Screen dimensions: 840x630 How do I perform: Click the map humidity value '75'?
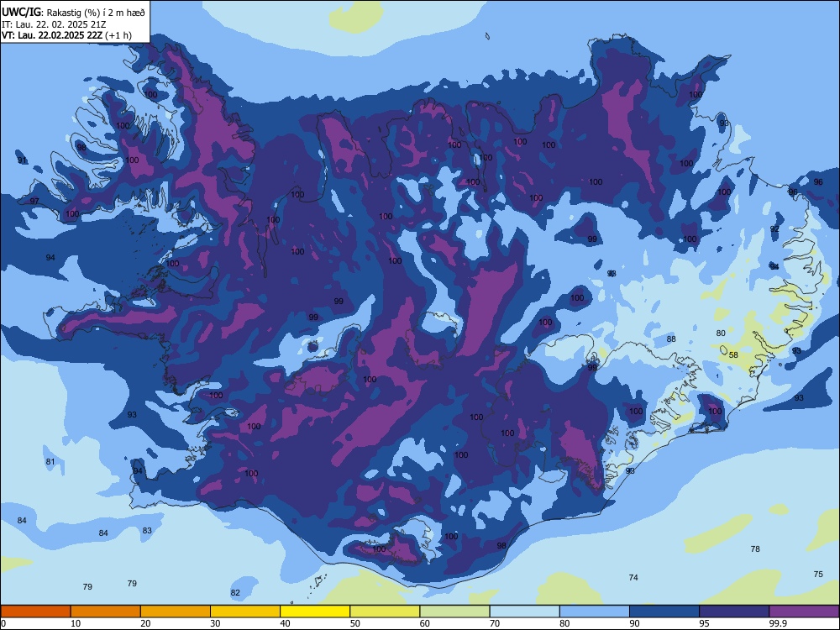click(x=818, y=575)
